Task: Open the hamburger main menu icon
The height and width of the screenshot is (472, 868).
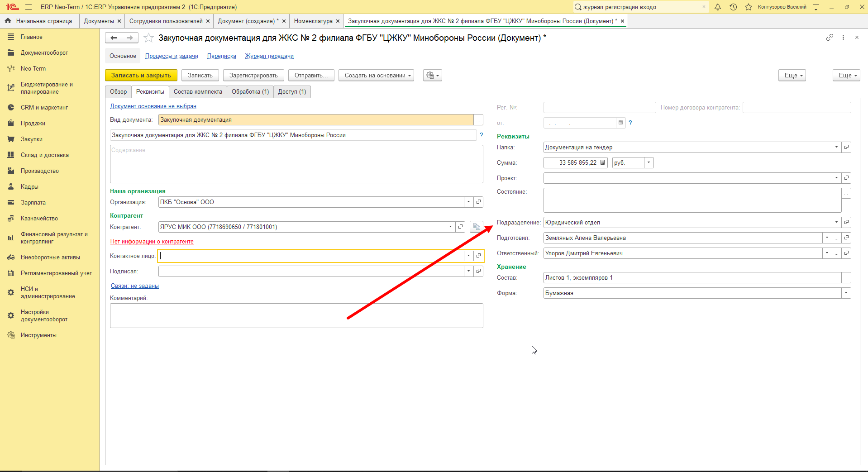Action: click(x=29, y=7)
